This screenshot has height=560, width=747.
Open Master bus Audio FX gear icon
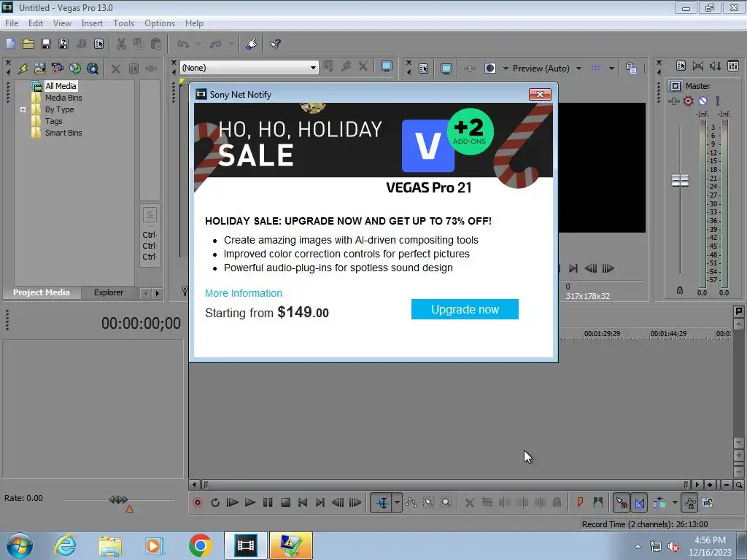pyautogui.click(x=689, y=101)
